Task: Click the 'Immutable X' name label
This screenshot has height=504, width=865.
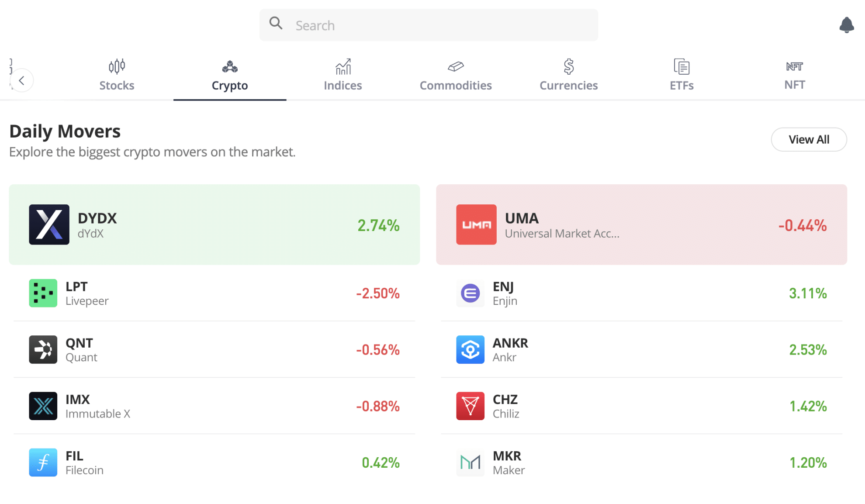Action: (x=98, y=414)
